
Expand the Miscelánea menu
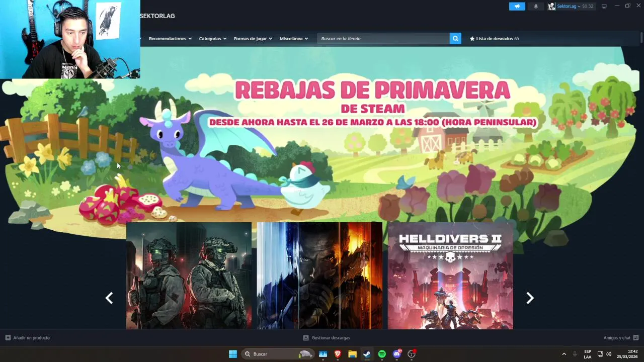pos(294,39)
